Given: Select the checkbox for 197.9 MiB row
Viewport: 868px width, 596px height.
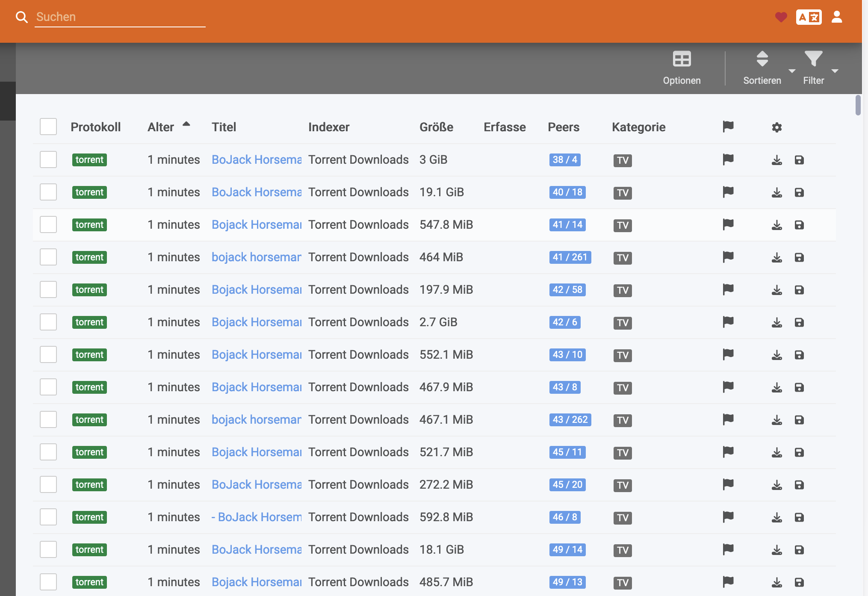Looking at the screenshot, I should click(48, 289).
